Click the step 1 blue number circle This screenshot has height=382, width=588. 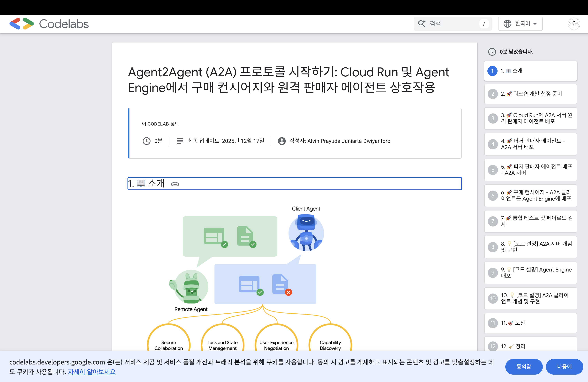pyautogui.click(x=492, y=71)
